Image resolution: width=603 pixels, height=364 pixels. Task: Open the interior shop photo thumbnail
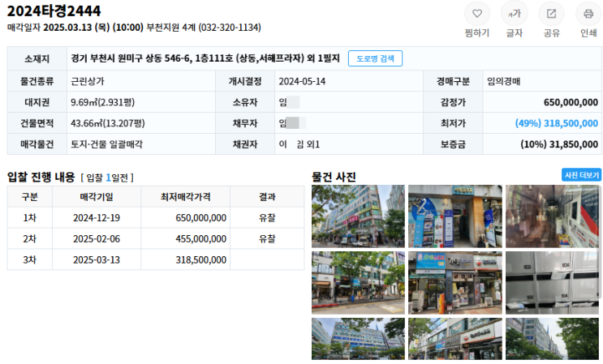tap(552, 216)
